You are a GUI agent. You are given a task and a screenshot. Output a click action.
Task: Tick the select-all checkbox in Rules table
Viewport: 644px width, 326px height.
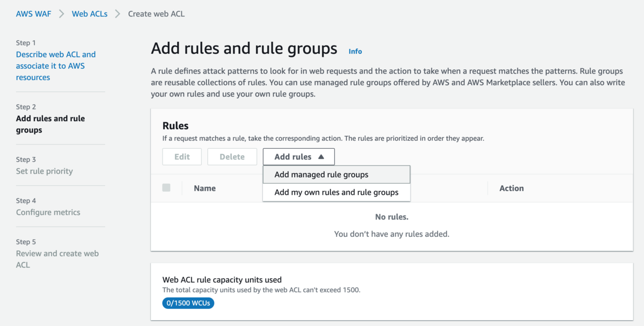click(x=166, y=188)
